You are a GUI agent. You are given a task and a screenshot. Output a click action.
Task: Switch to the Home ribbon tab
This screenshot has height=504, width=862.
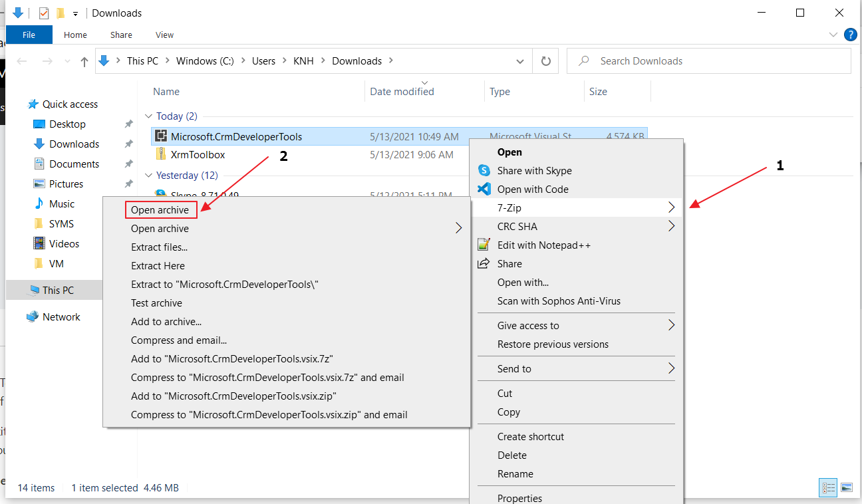75,35
